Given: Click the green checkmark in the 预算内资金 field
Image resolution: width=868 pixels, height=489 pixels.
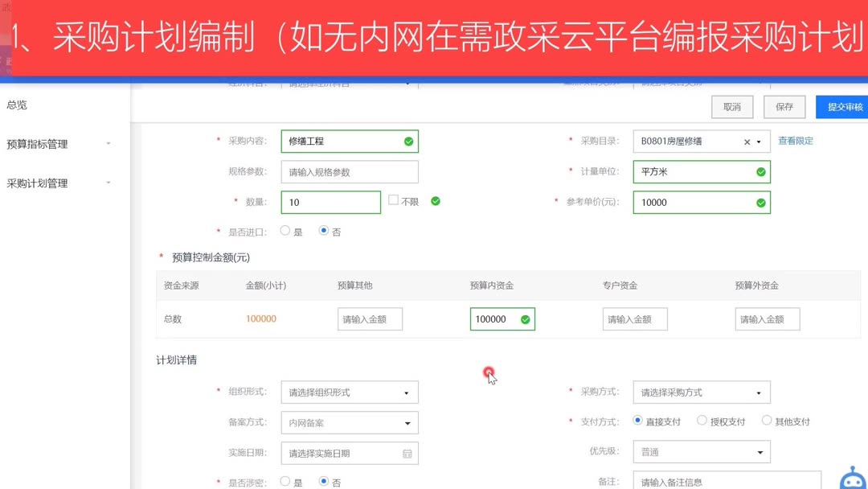Looking at the screenshot, I should pyautogui.click(x=526, y=318).
